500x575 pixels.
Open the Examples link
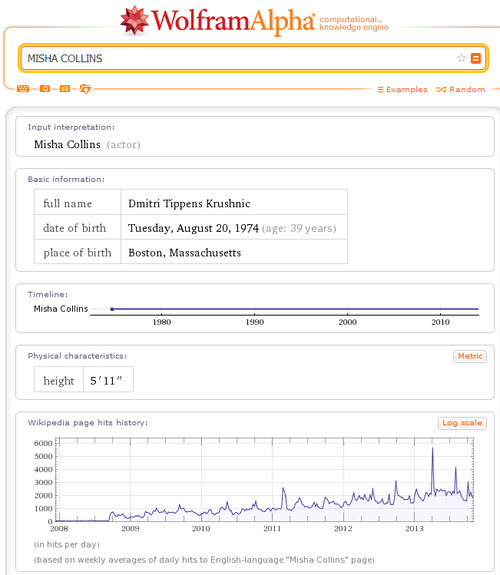(x=402, y=89)
